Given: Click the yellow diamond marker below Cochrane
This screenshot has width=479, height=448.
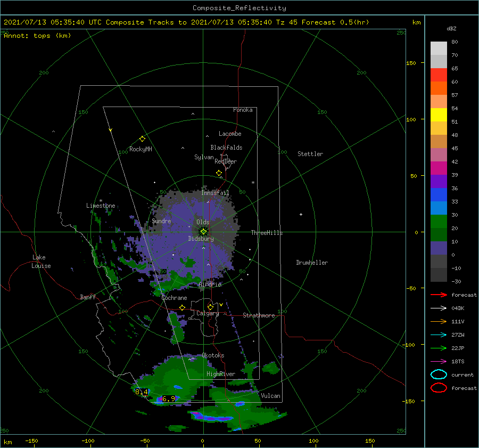Looking at the screenshot, I should click(x=183, y=307).
